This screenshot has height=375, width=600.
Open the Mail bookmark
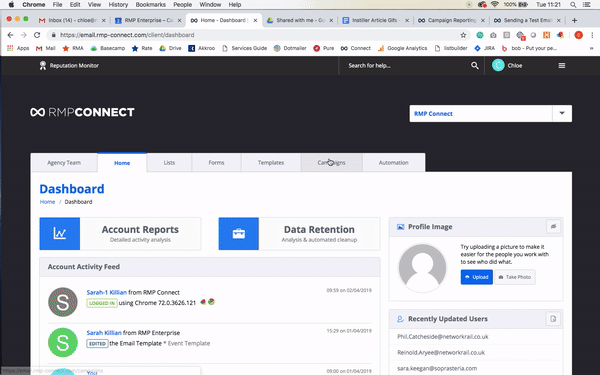pyautogui.click(x=46, y=48)
